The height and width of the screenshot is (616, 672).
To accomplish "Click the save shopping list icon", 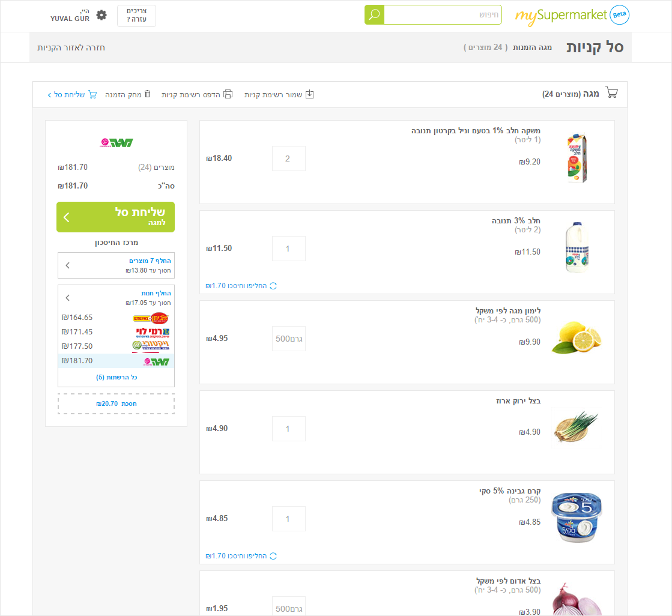I will [309, 94].
